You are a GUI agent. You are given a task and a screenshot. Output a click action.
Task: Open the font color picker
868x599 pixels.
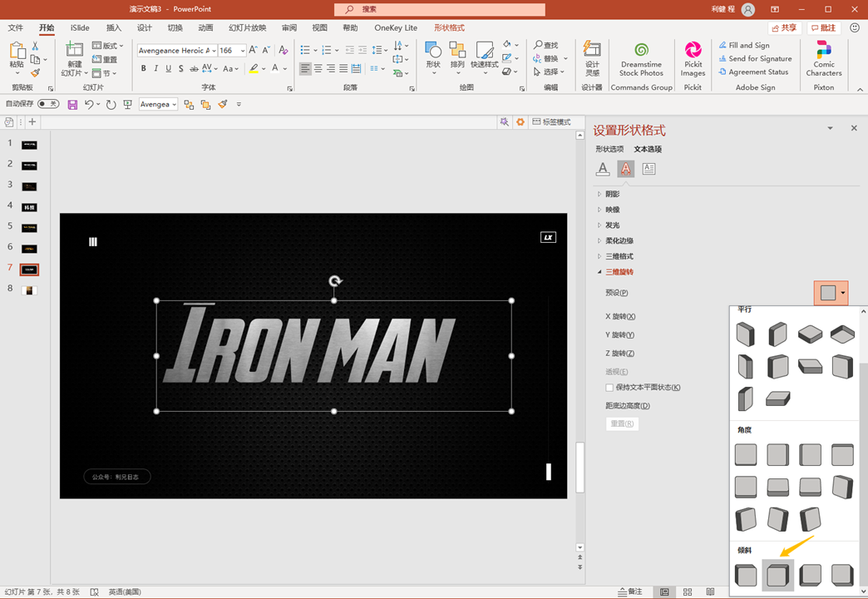(285, 69)
